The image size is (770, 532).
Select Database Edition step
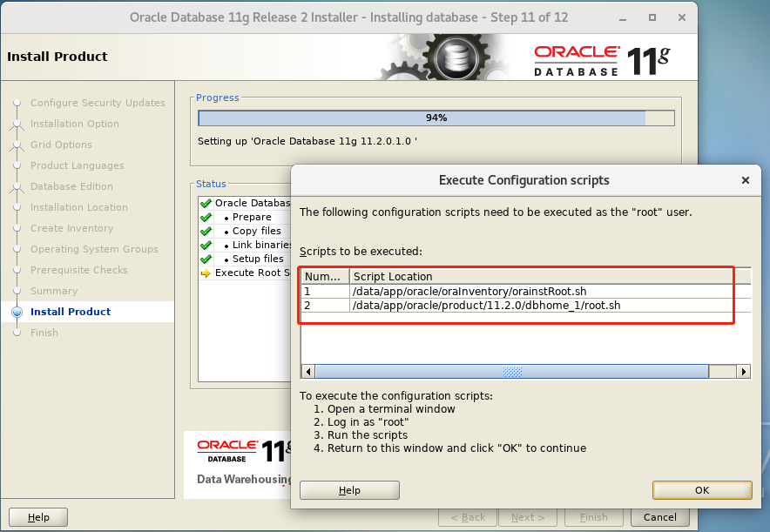point(71,186)
